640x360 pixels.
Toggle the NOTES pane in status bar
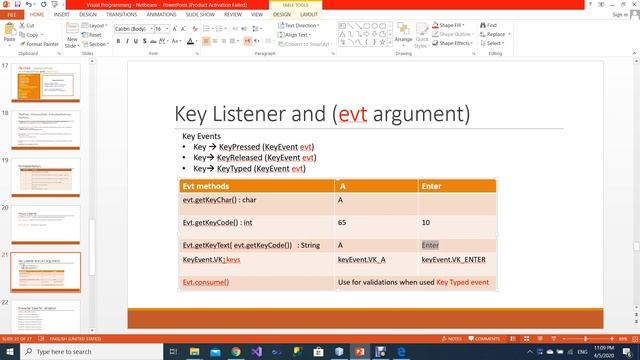[x=452, y=339]
